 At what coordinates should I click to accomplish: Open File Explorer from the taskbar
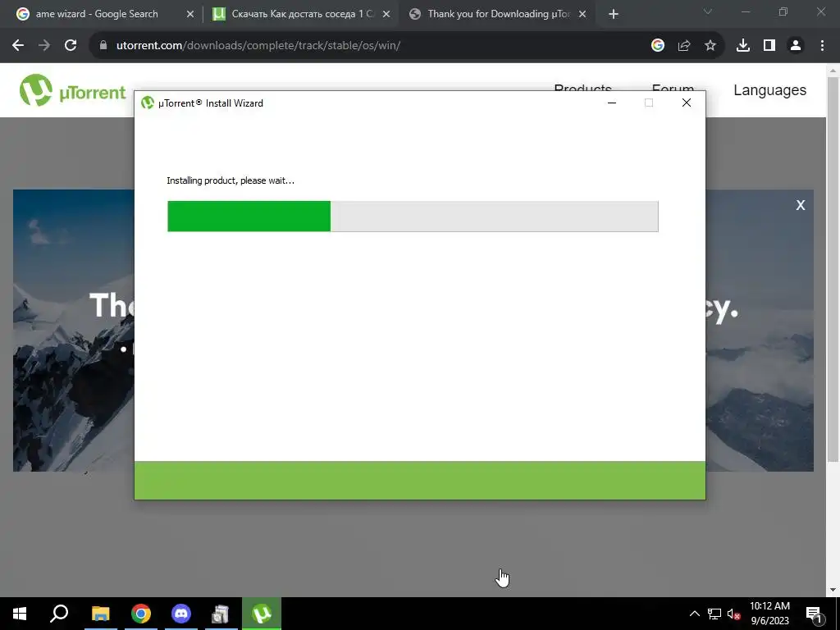pos(100,614)
